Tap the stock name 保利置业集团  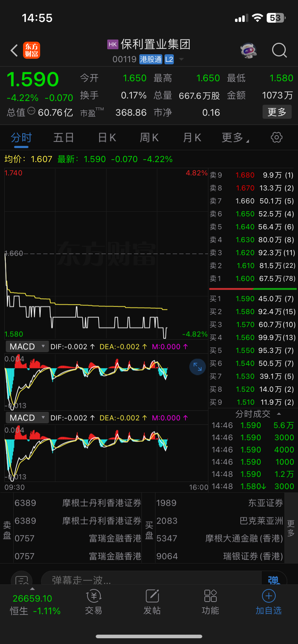click(155, 45)
